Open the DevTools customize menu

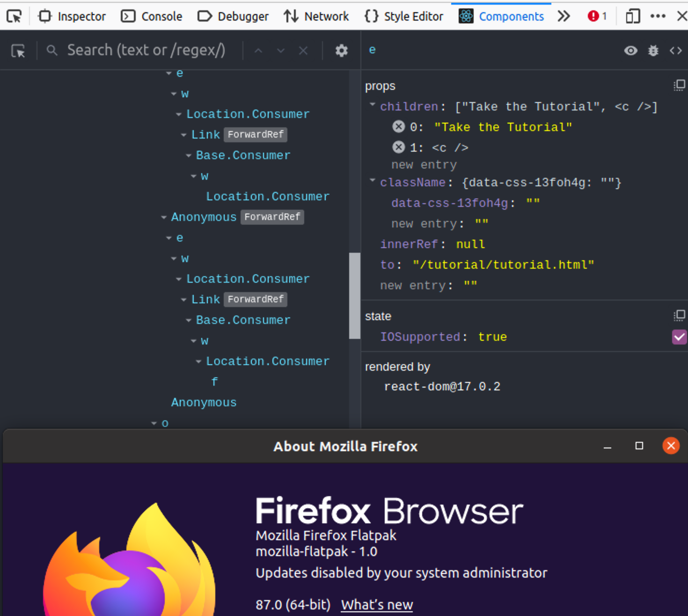[x=658, y=16]
